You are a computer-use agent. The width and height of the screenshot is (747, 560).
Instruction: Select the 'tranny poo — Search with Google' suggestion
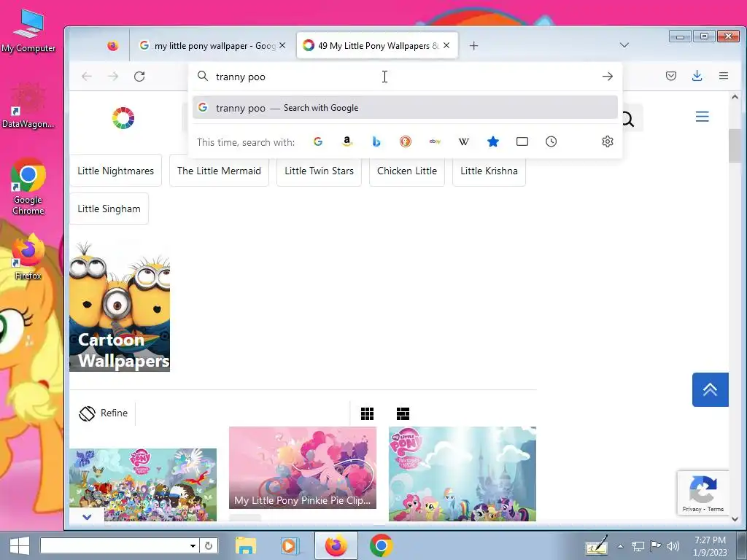pos(405,108)
